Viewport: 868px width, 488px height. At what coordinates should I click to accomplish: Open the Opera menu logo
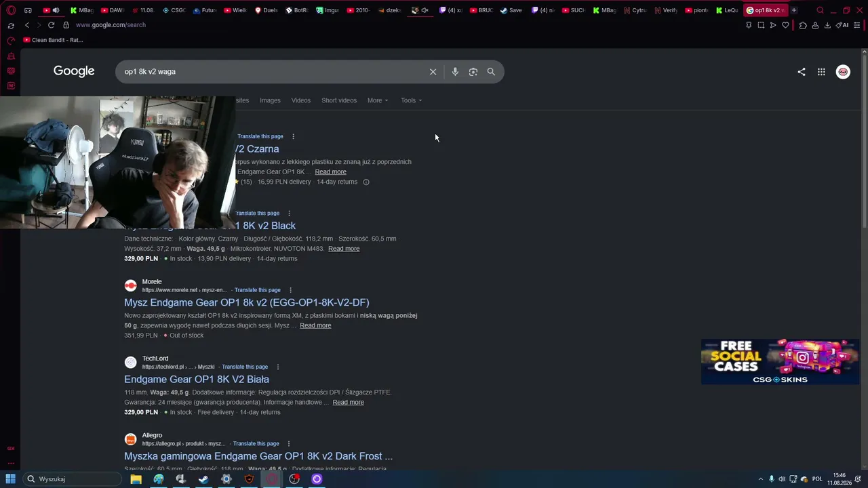tap(11, 10)
